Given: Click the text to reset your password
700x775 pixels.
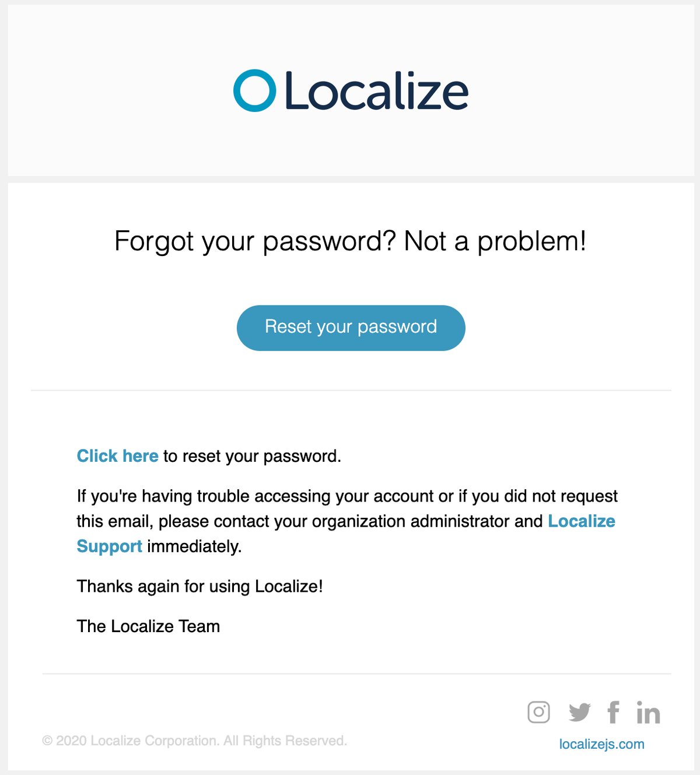Looking at the screenshot, I should 252,456.
